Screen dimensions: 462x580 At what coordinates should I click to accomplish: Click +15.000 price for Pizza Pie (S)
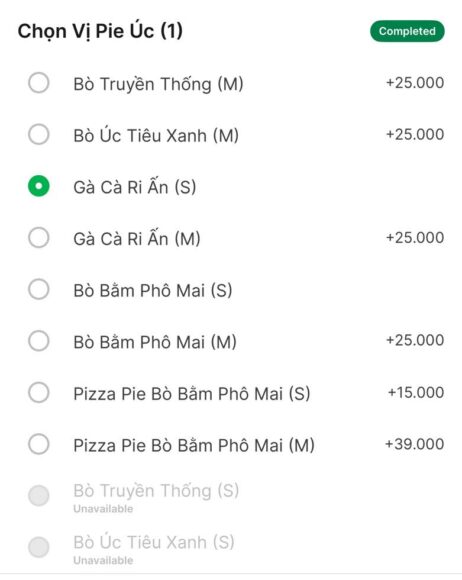(x=416, y=392)
